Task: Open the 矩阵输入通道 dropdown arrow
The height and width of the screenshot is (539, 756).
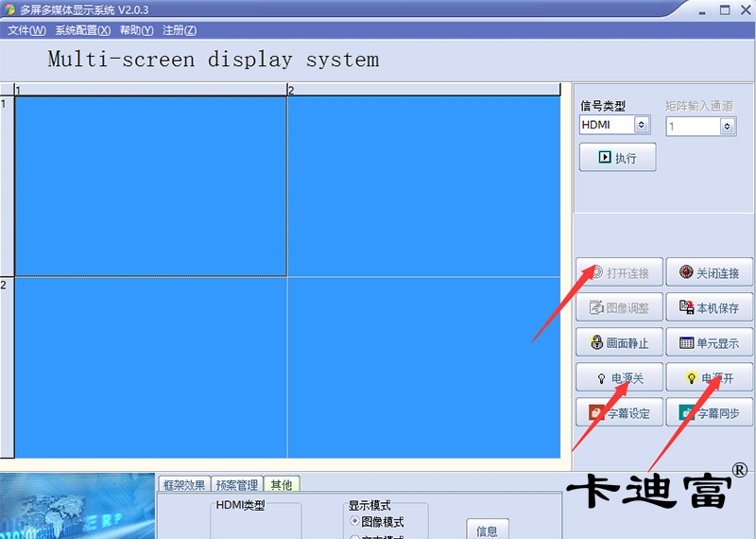Action: (x=727, y=127)
